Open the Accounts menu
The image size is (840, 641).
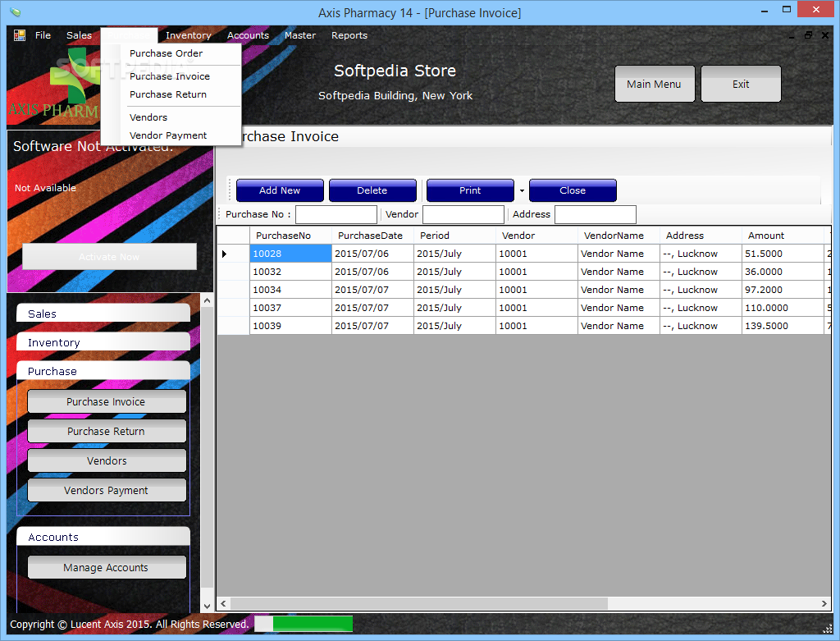click(248, 35)
